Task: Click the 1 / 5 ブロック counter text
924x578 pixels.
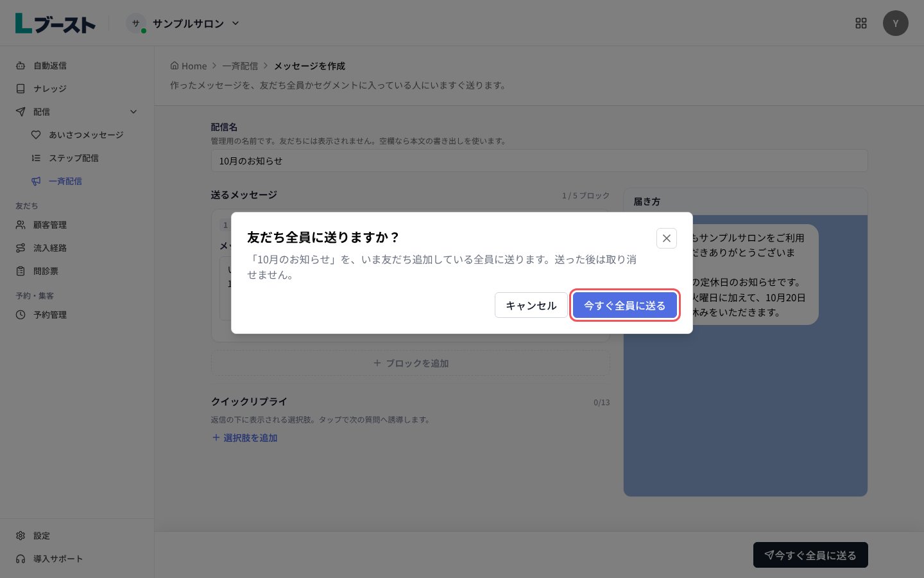Action: click(586, 195)
